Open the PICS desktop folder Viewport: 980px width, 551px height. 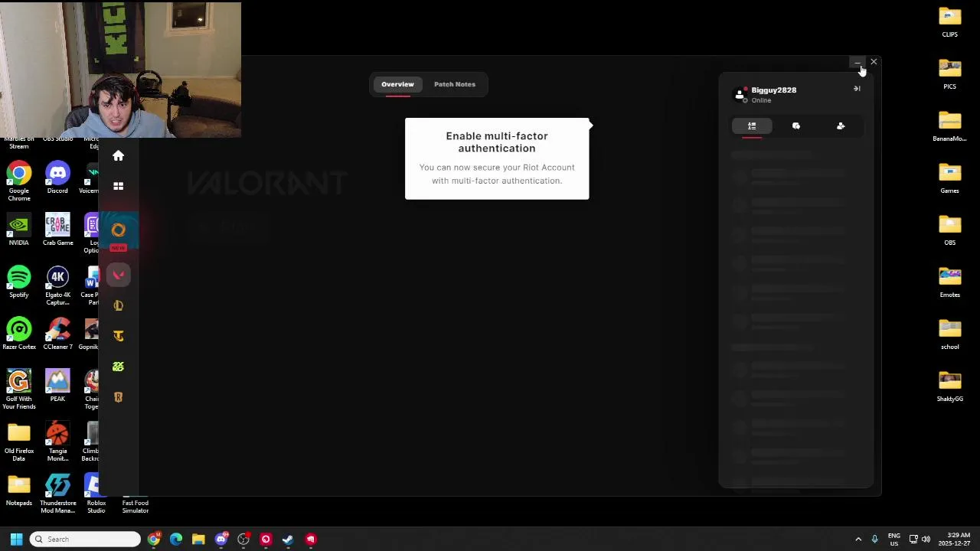[949, 73]
